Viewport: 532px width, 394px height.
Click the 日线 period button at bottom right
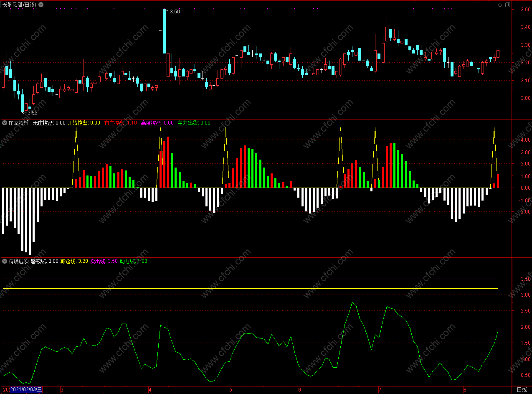point(522,389)
